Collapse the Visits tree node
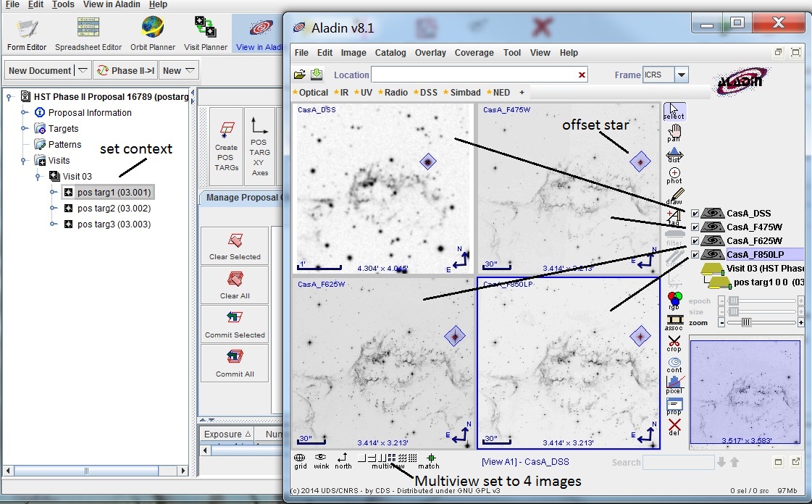This screenshot has width=812, height=504. tap(24, 161)
